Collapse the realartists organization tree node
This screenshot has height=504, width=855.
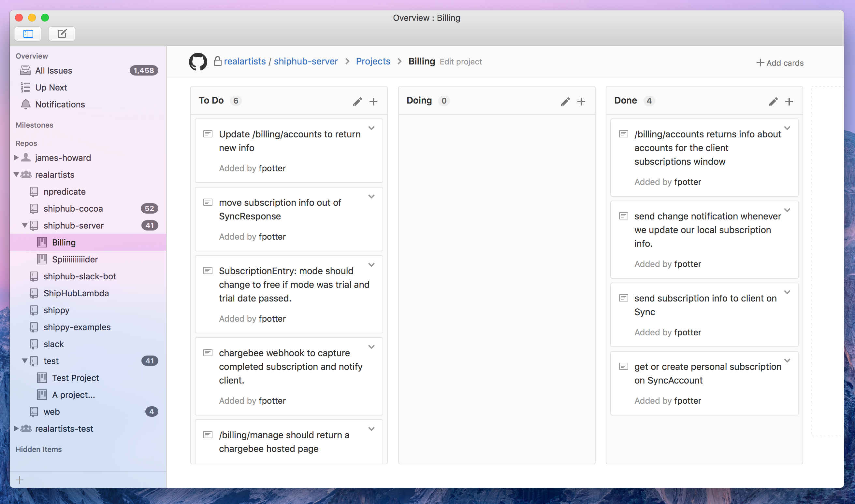16,175
